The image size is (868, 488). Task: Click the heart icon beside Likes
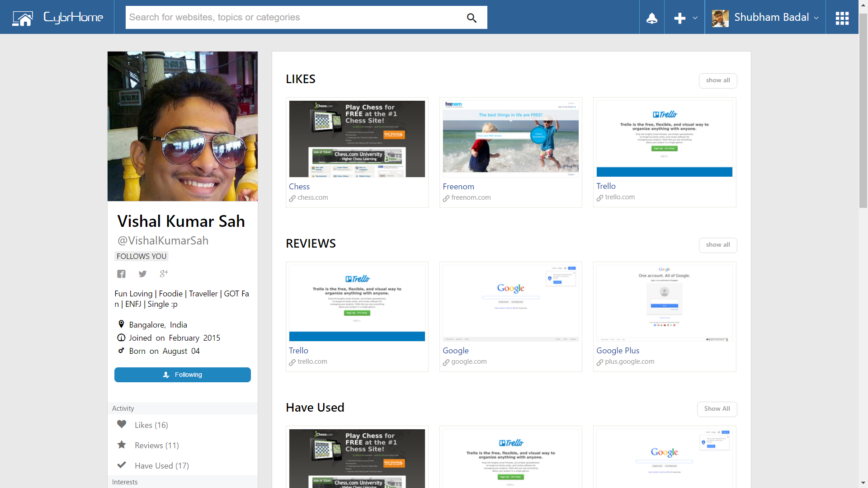click(x=122, y=424)
